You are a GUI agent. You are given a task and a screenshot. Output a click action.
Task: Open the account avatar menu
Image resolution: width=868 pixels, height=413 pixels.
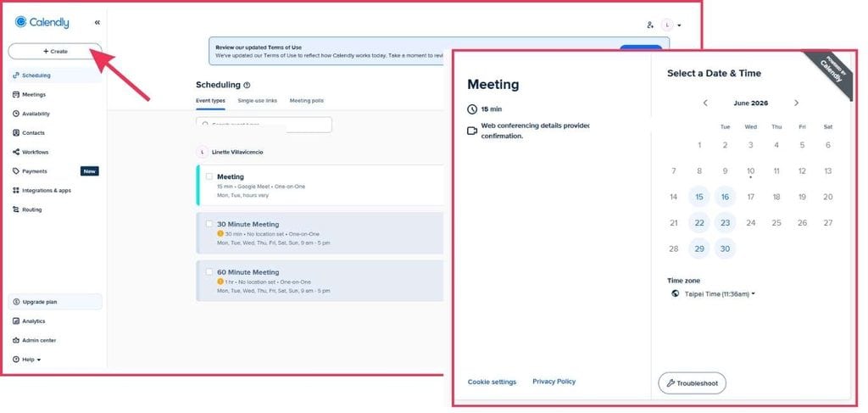[x=671, y=25]
